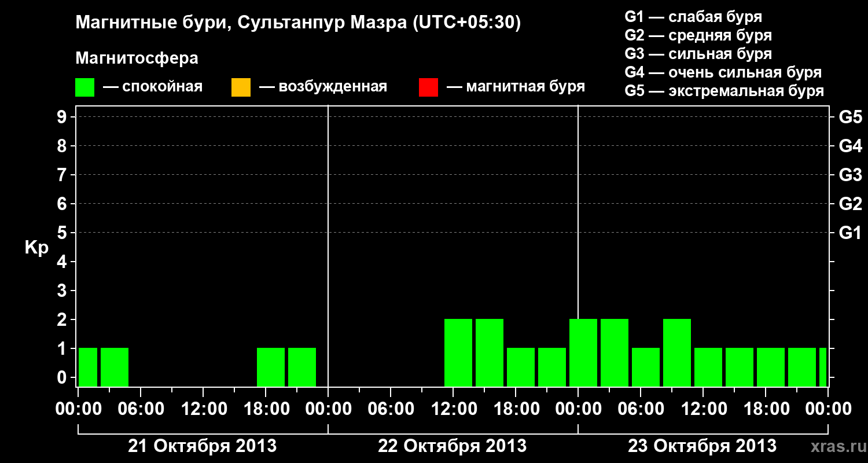The image size is (868, 463).
Task: Click the 'Kp' axis label
Action: click(36, 248)
